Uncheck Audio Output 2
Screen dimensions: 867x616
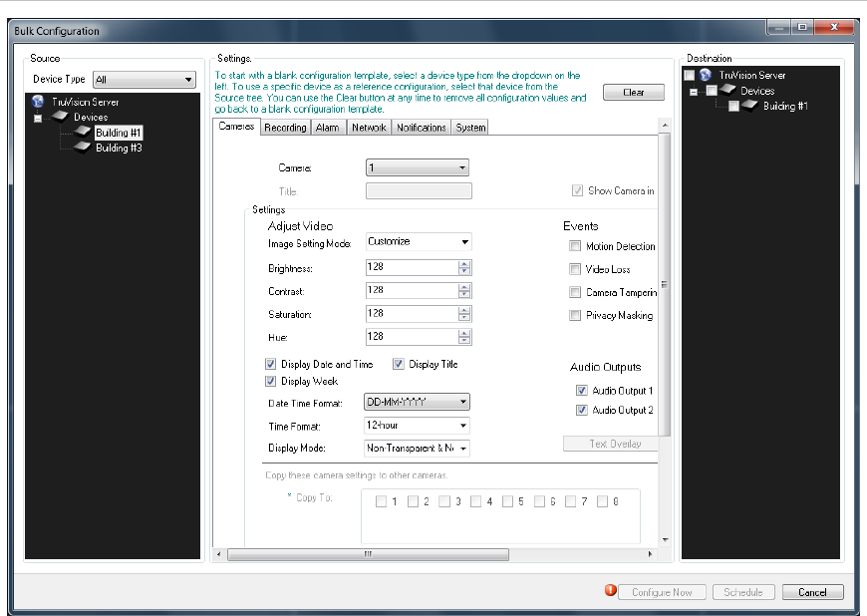[582, 410]
